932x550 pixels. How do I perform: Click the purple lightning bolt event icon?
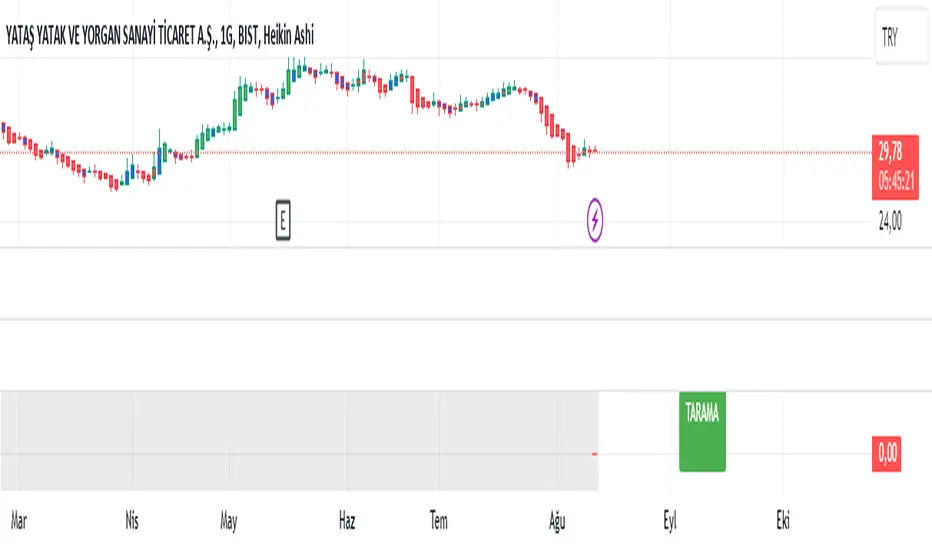[595, 220]
